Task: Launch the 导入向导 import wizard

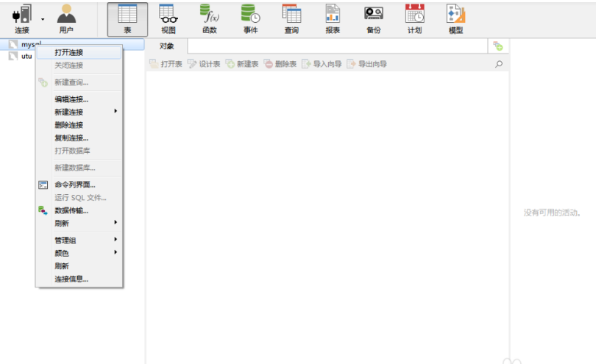Action: tap(322, 64)
